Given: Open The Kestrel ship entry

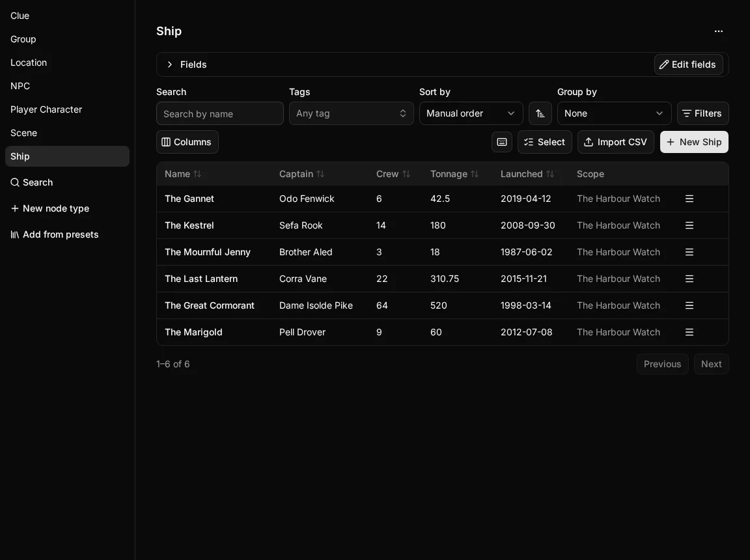Looking at the screenshot, I should 189,225.
